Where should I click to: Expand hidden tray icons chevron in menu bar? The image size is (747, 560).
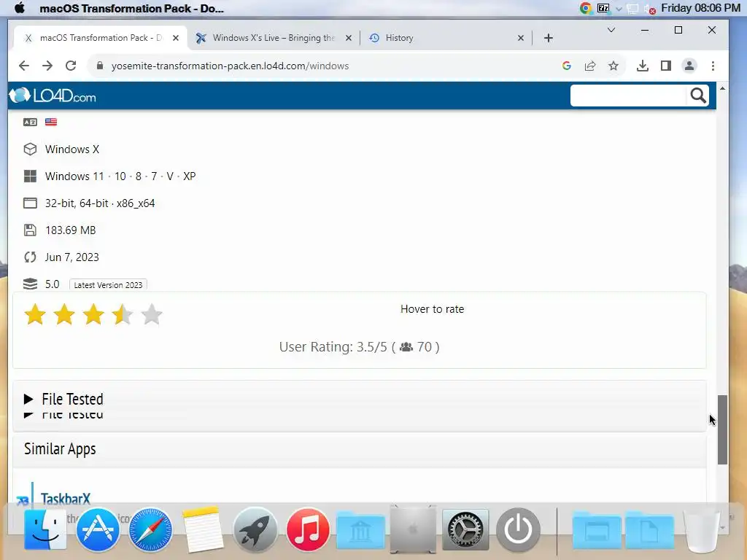point(619,9)
